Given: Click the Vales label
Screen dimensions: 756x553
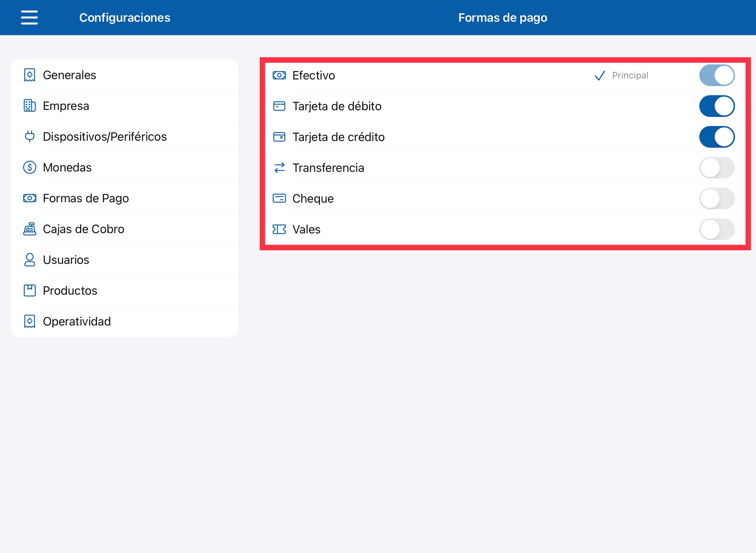Looking at the screenshot, I should pyautogui.click(x=306, y=229).
